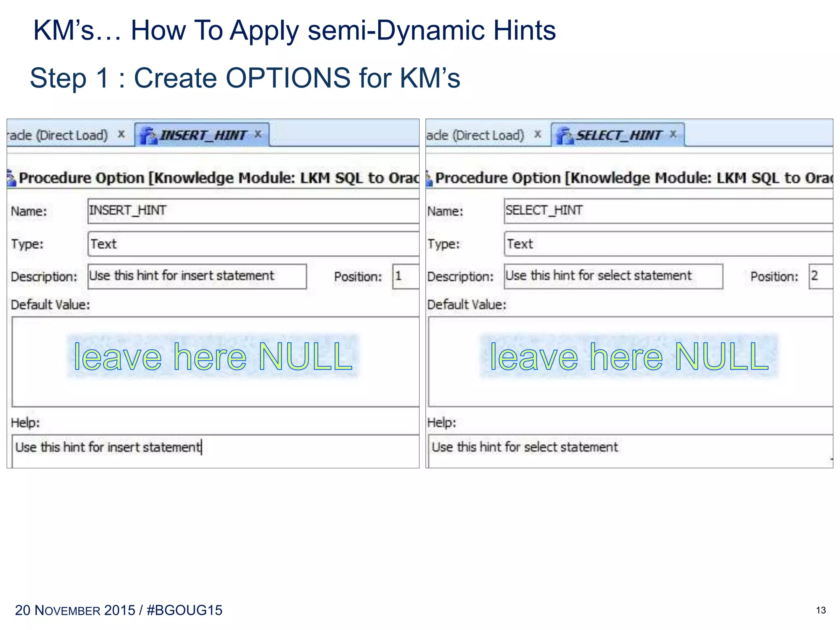The width and height of the screenshot is (840, 630).
Task: Click the left panel Procedure Option heading
Action: (219, 178)
